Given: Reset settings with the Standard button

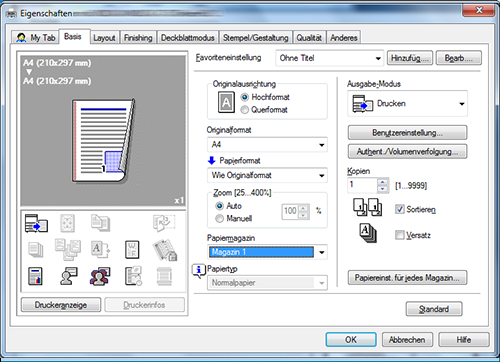Looking at the screenshot, I should (434, 309).
